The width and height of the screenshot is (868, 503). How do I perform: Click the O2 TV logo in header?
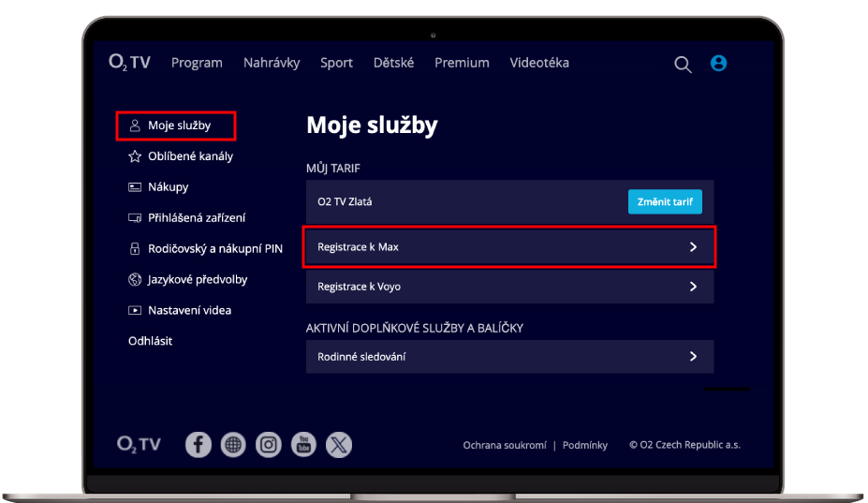pyautogui.click(x=129, y=63)
